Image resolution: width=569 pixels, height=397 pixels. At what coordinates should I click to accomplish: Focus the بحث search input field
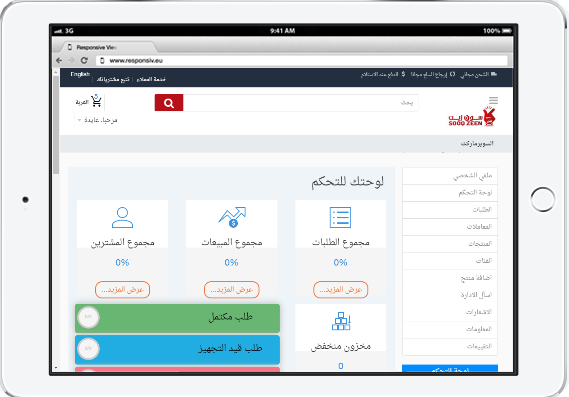(x=300, y=103)
